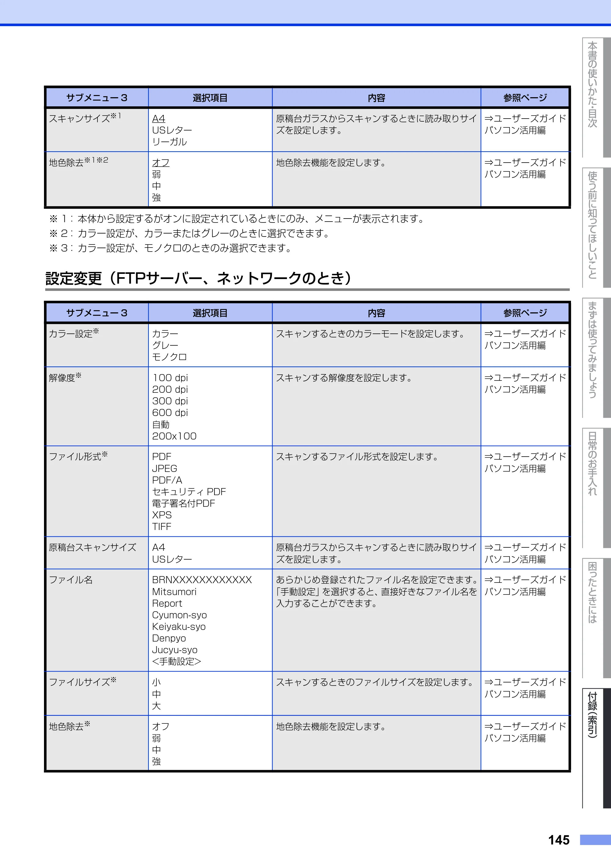Click the ファイル形式 row reference ユーザーズガイド

pyautogui.click(x=525, y=462)
